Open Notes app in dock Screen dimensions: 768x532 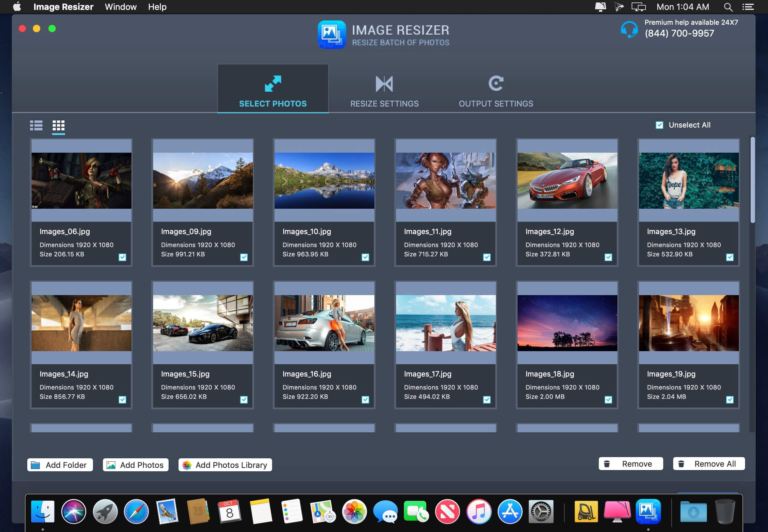coord(261,511)
